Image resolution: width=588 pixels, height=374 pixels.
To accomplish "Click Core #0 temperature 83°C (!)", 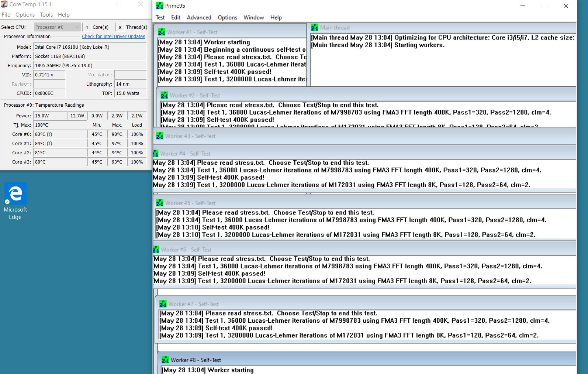I will [x=60, y=134].
